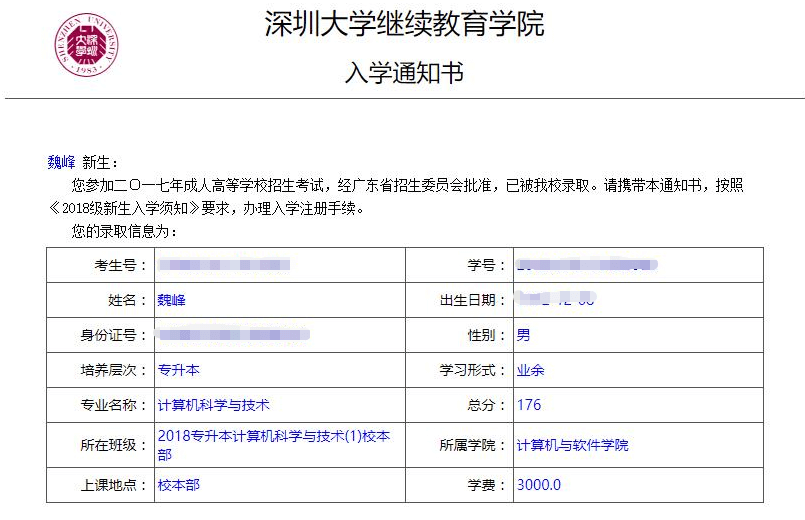The width and height of the screenshot is (805, 520).
Task: Click the 上课地点 value 校本部
Action: click(179, 485)
